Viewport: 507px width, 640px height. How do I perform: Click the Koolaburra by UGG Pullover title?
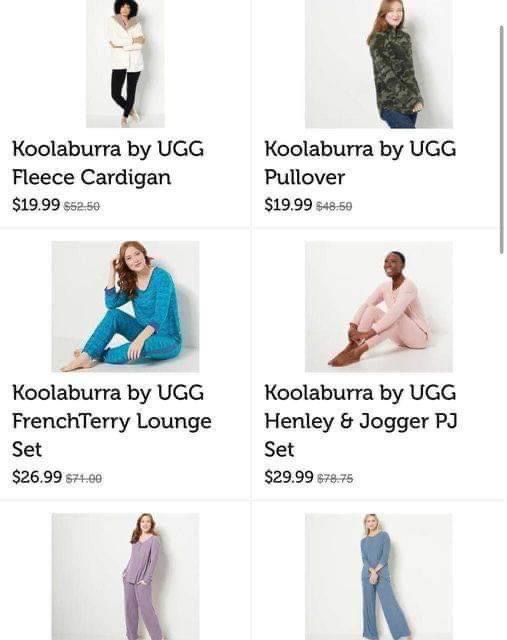tap(360, 163)
